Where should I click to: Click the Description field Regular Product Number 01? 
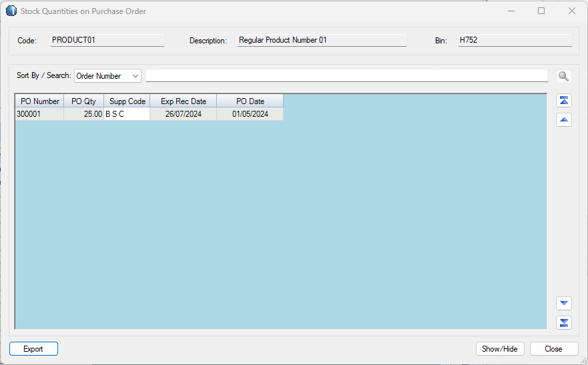point(322,40)
